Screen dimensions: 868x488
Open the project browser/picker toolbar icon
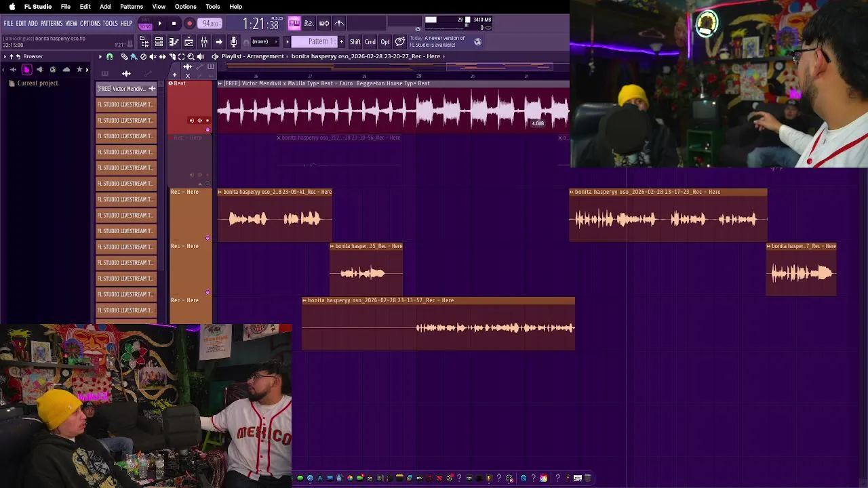pyautogui.click(x=144, y=42)
